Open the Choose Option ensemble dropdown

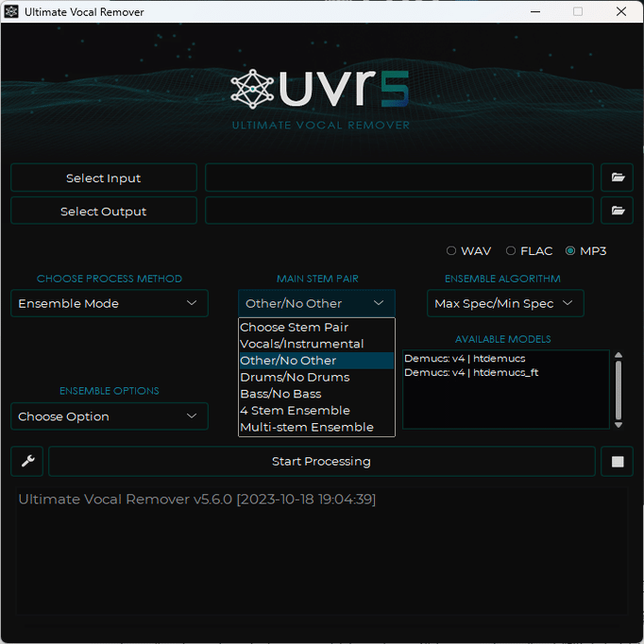pyautogui.click(x=110, y=416)
